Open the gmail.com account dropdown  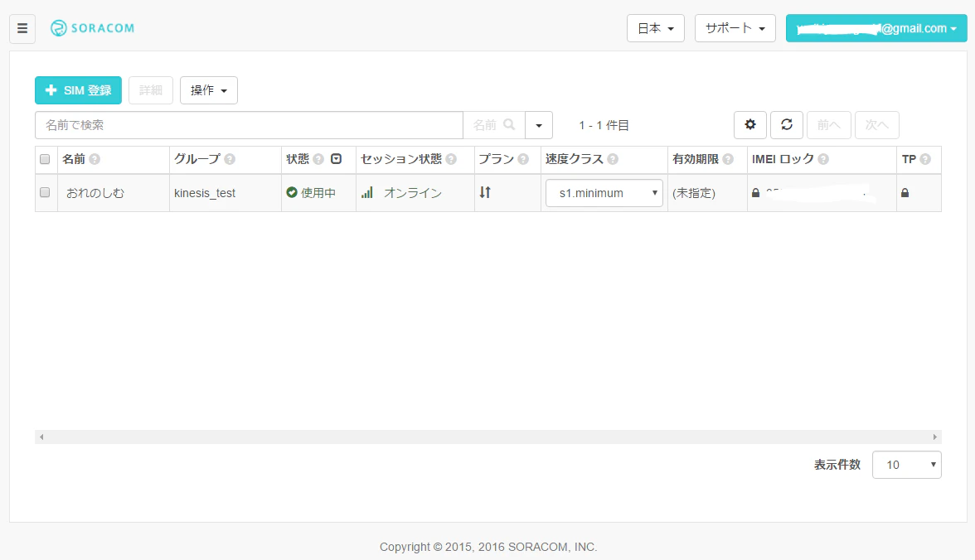876,29
